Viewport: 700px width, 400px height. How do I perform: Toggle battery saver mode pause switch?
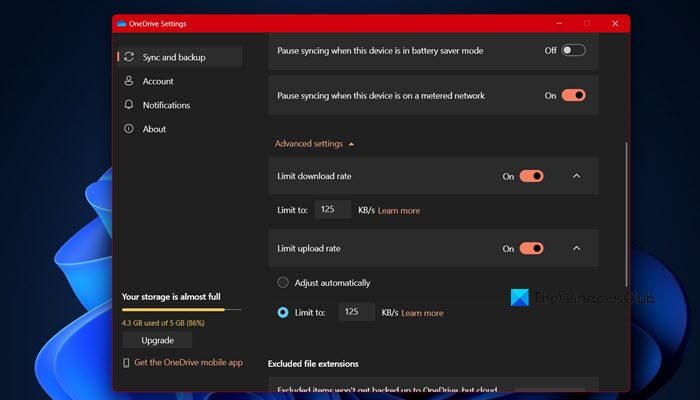click(573, 50)
